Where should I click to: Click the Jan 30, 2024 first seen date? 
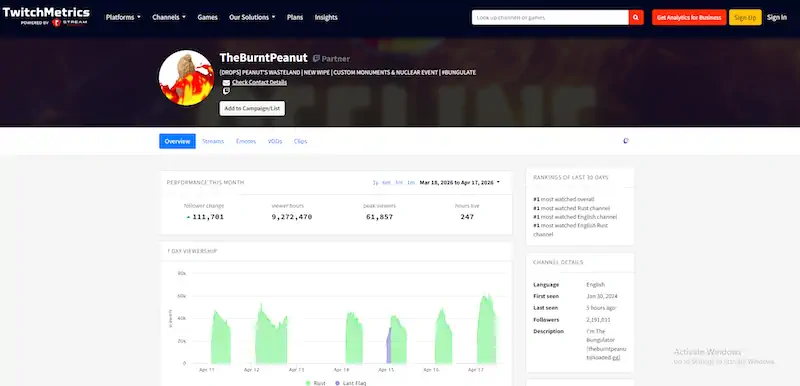[602, 296]
